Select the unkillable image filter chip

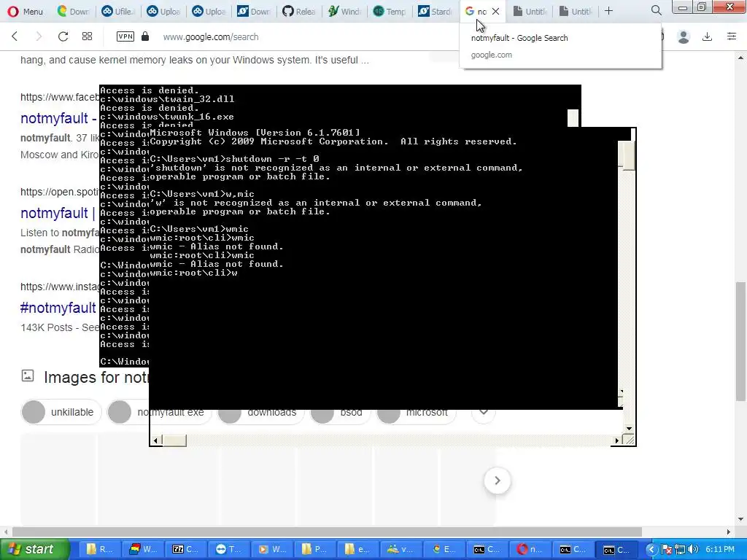(x=61, y=412)
